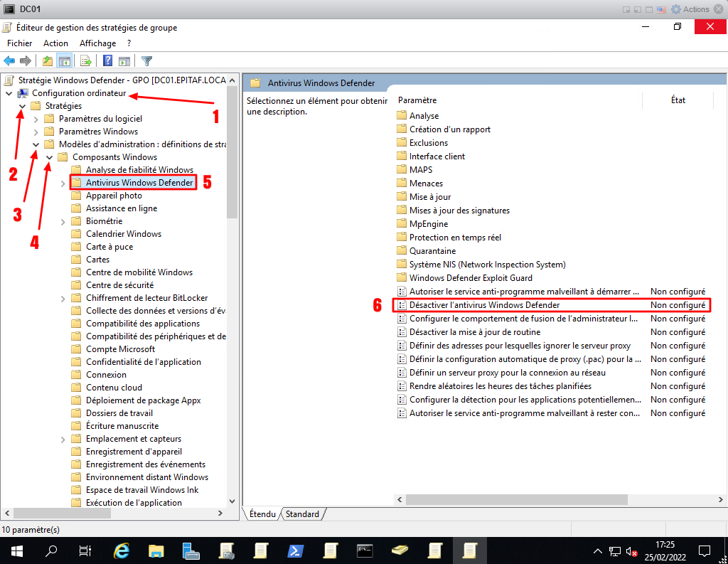Open Help via blue question mark icon
Image resolution: width=728 pixels, height=564 pixels.
[x=108, y=61]
